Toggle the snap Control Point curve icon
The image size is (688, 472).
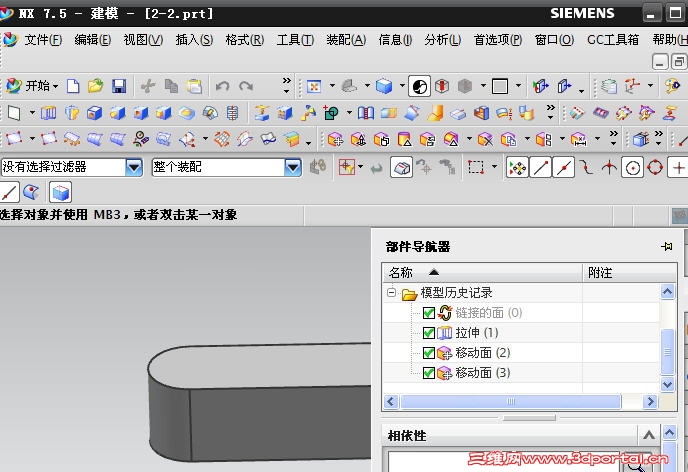coord(586,167)
